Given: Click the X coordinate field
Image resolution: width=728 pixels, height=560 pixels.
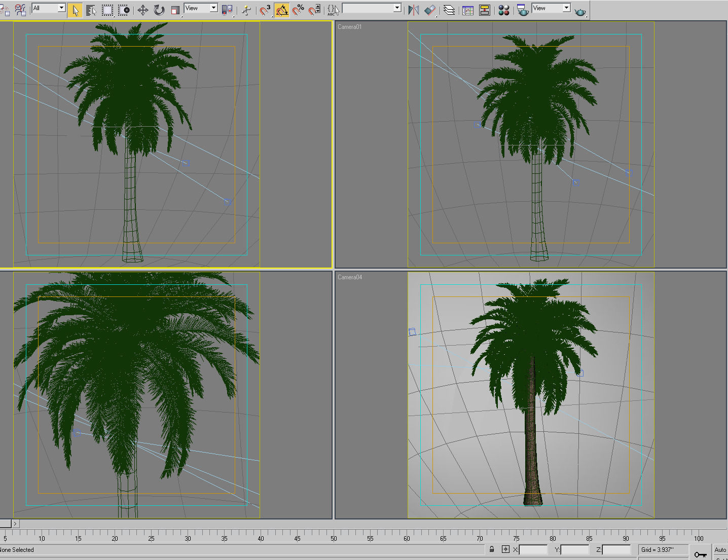Looking at the screenshot, I should point(533,550).
